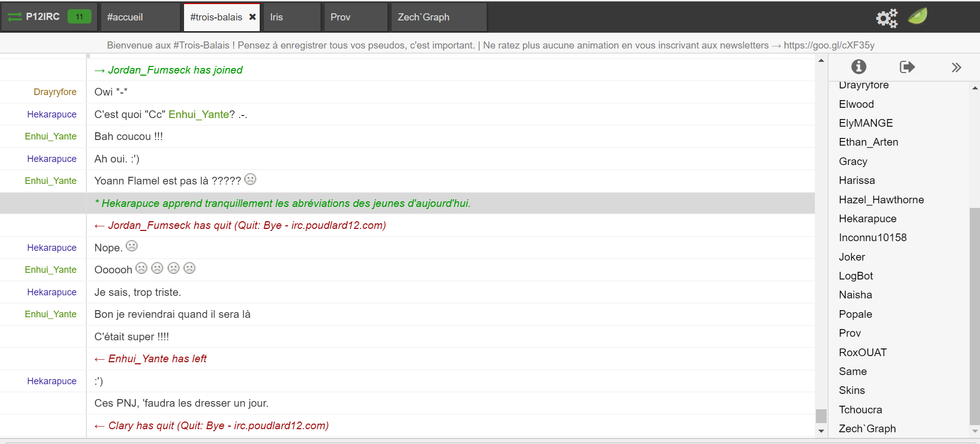The image size is (980, 444).
Task: Select Ethan_Arten in the user list
Action: coord(869,142)
